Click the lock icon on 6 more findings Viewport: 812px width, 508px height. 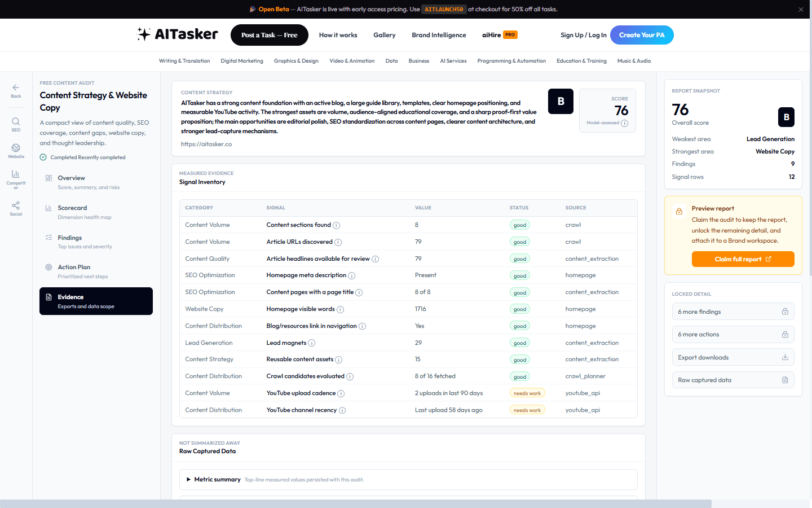[785, 312]
